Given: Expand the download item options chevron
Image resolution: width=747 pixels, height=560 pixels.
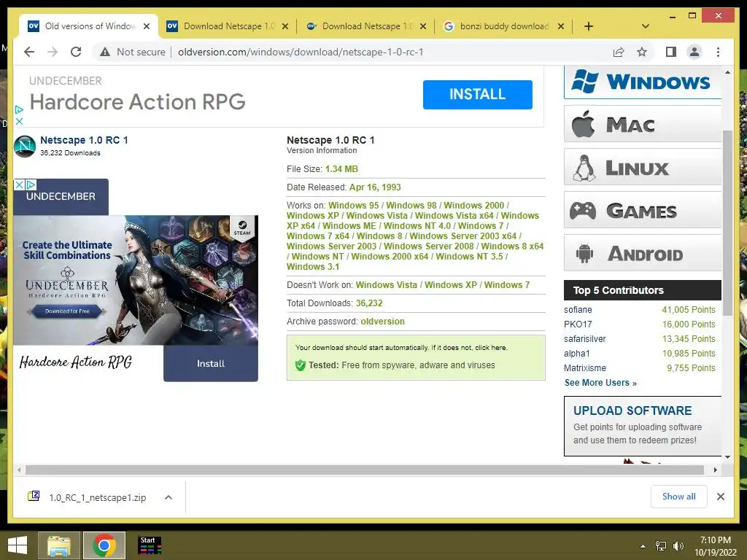Looking at the screenshot, I should point(169,497).
